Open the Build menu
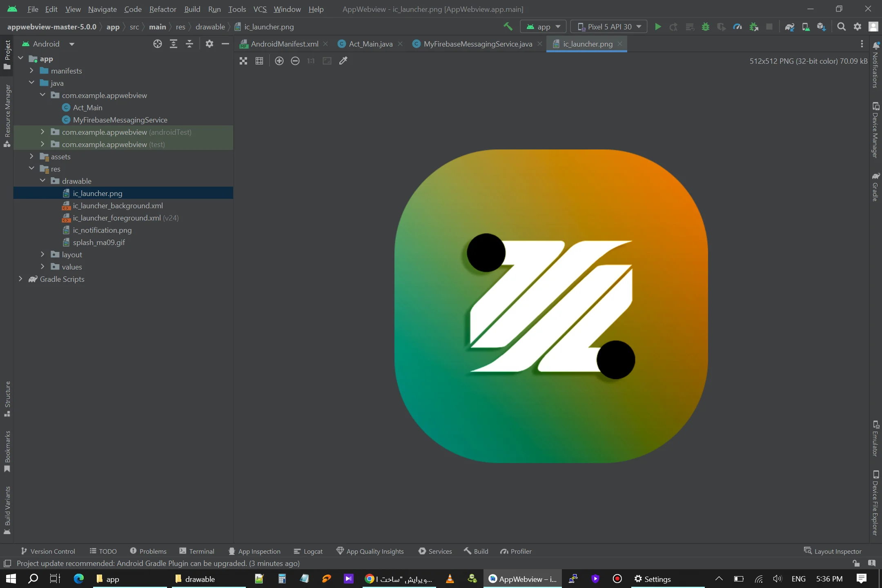The image size is (882, 588). coord(192,9)
